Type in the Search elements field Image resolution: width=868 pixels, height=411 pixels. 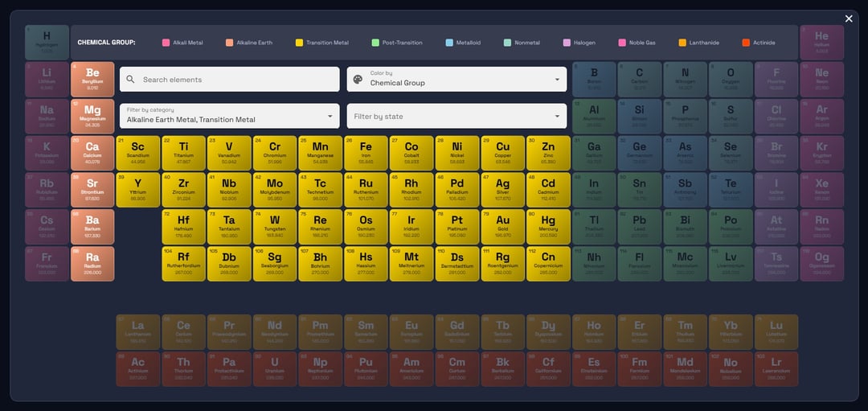coord(237,80)
